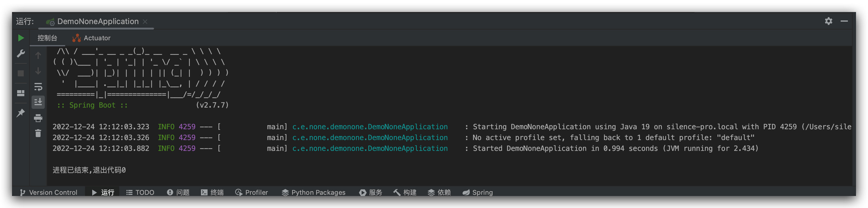The height and width of the screenshot is (208, 868).
Task: Jump up the stack trace with up arrow
Action: tap(38, 55)
